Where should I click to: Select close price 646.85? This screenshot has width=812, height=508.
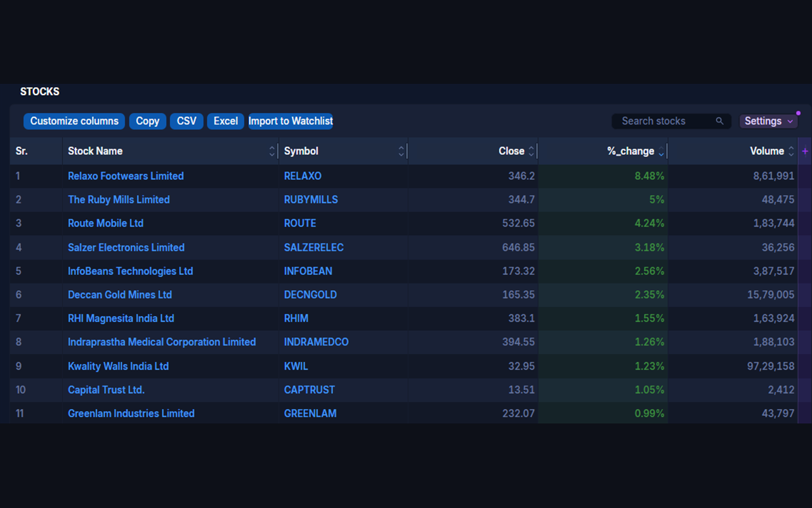(518, 248)
